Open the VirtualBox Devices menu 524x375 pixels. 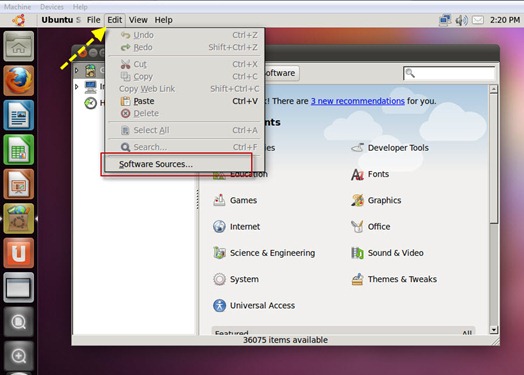(52, 7)
